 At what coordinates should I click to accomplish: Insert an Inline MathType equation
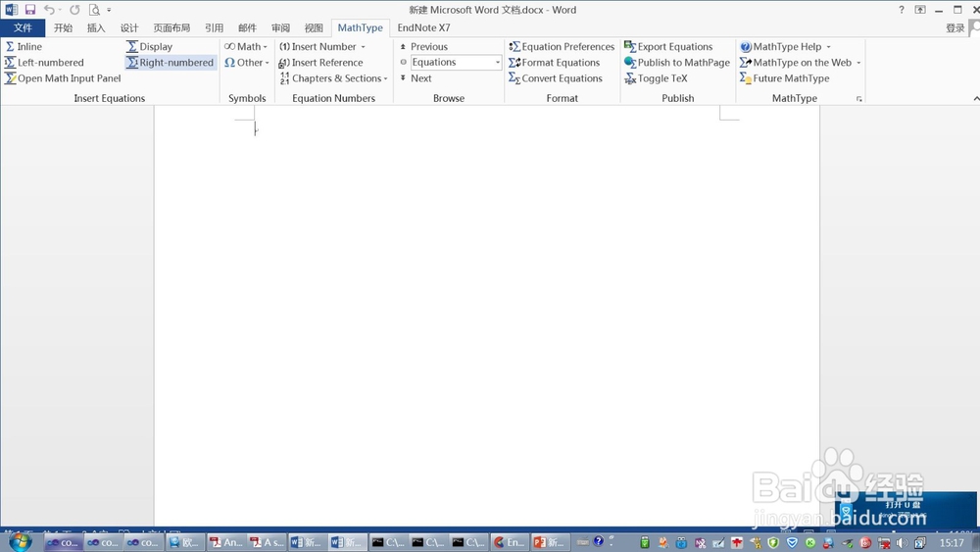click(24, 46)
